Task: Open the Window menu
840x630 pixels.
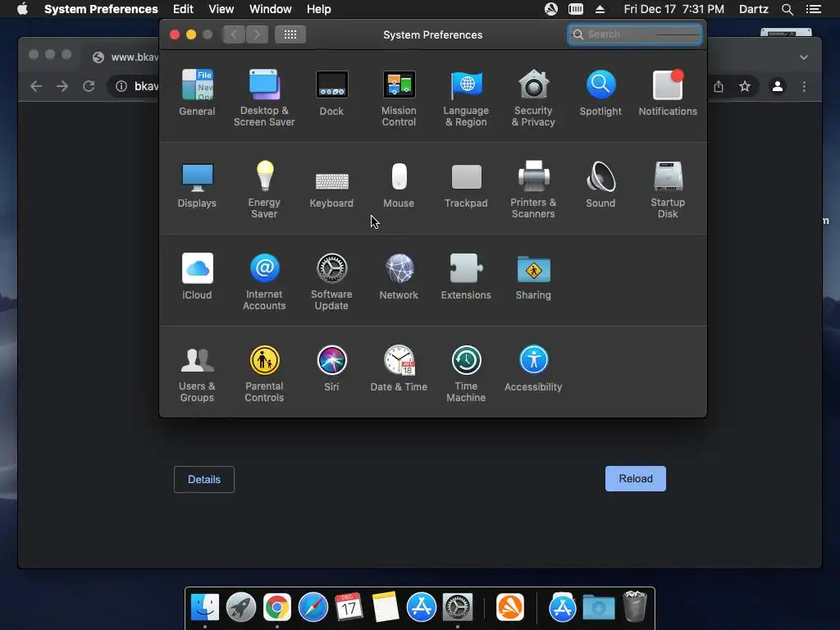Action: click(270, 9)
